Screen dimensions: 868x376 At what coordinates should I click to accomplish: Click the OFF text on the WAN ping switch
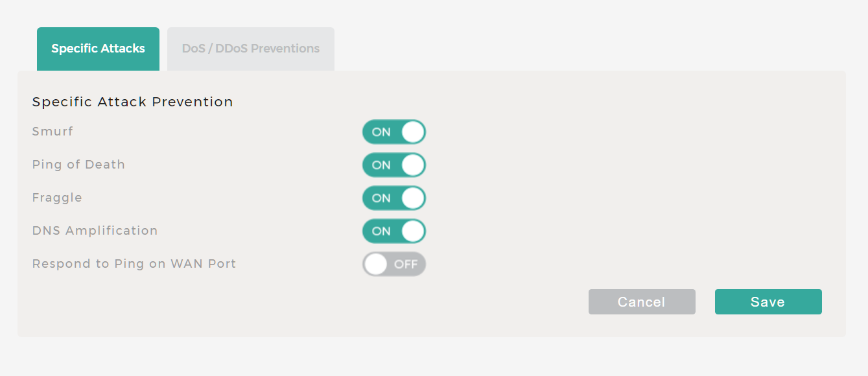tap(406, 264)
